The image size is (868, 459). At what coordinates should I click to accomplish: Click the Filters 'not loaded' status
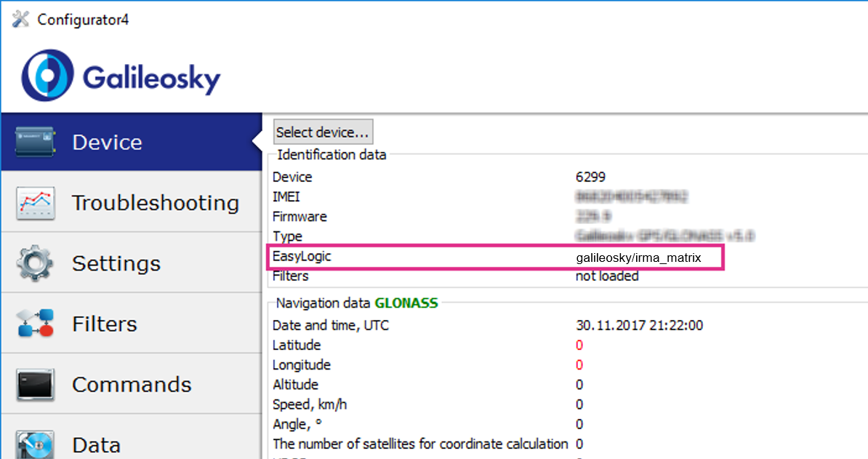coord(607,276)
